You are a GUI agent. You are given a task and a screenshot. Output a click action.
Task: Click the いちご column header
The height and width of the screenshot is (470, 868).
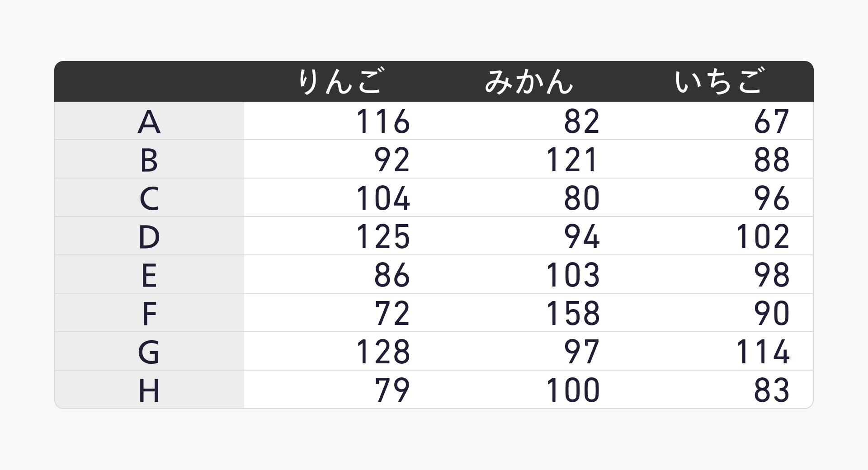pos(719,81)
